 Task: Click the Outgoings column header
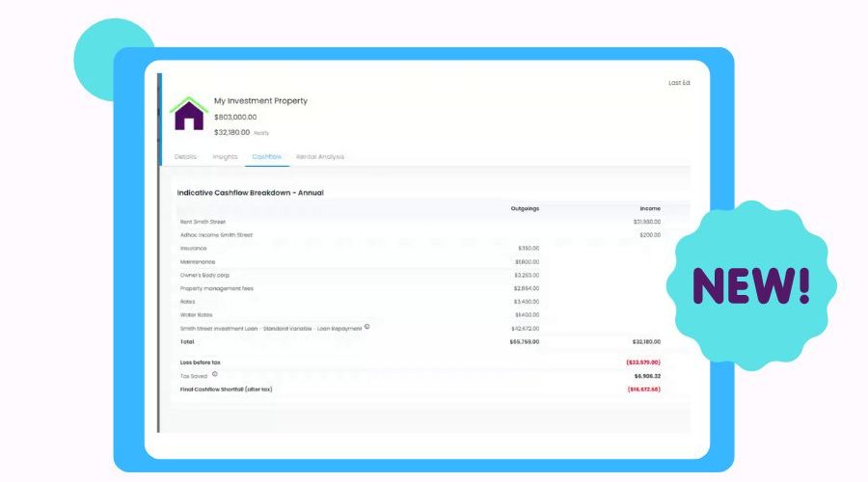point(525,208)
